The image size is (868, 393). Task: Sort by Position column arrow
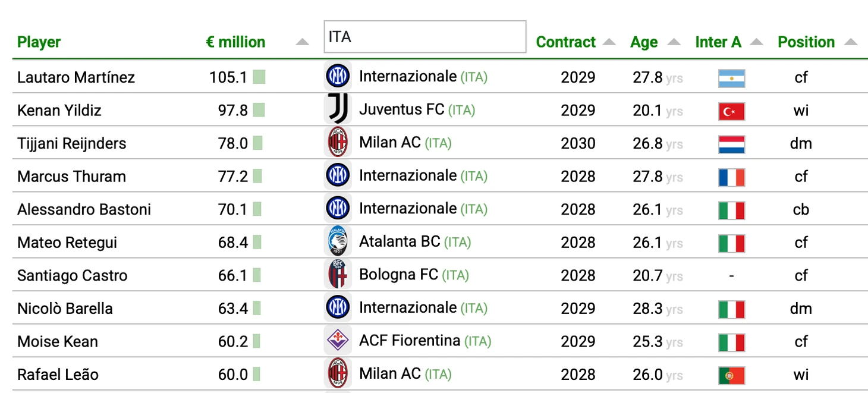click(x=851, y=42)
